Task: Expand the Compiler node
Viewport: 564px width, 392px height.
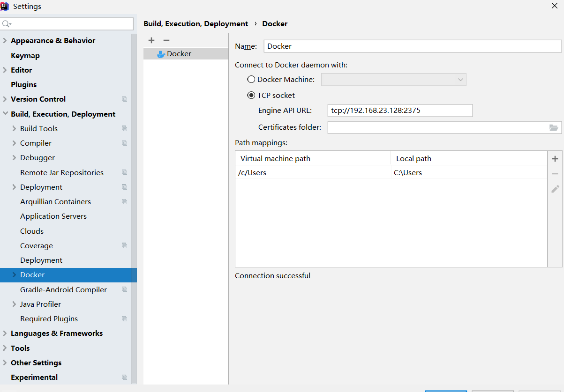Action: [x=14, y=143]
